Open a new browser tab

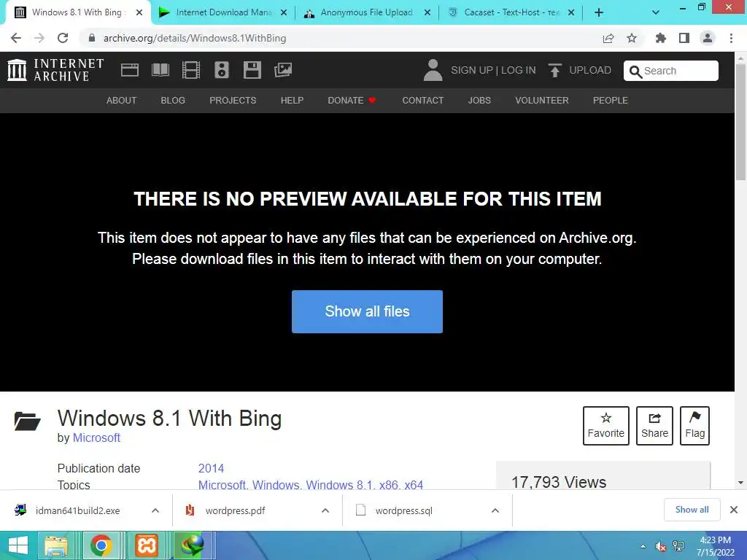coord(599,13)
